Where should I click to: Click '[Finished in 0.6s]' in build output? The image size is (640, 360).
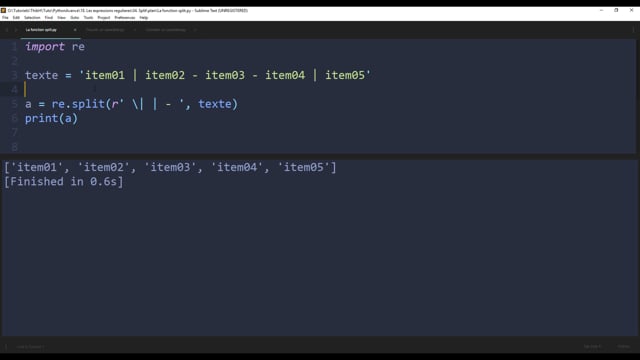point(64,182)
